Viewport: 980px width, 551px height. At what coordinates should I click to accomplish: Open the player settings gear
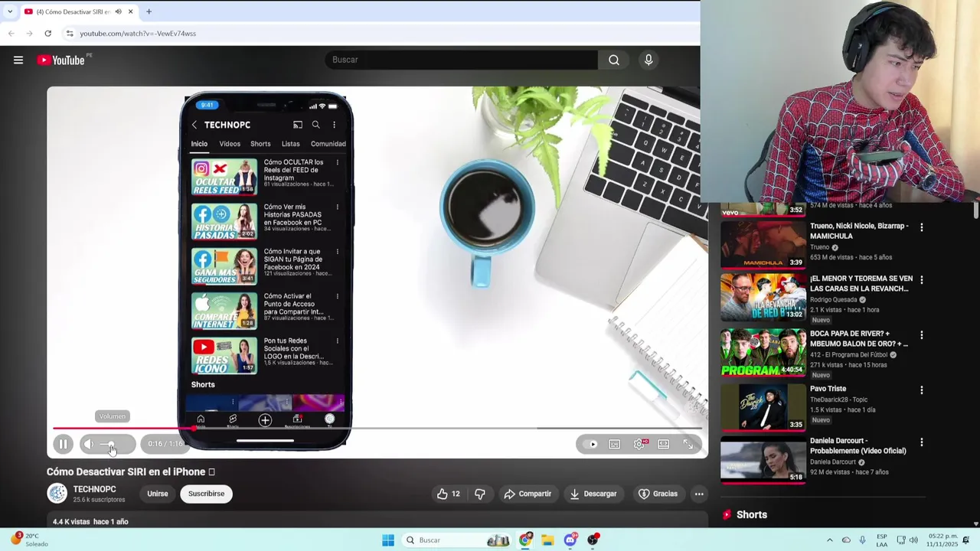coord(639,444)
